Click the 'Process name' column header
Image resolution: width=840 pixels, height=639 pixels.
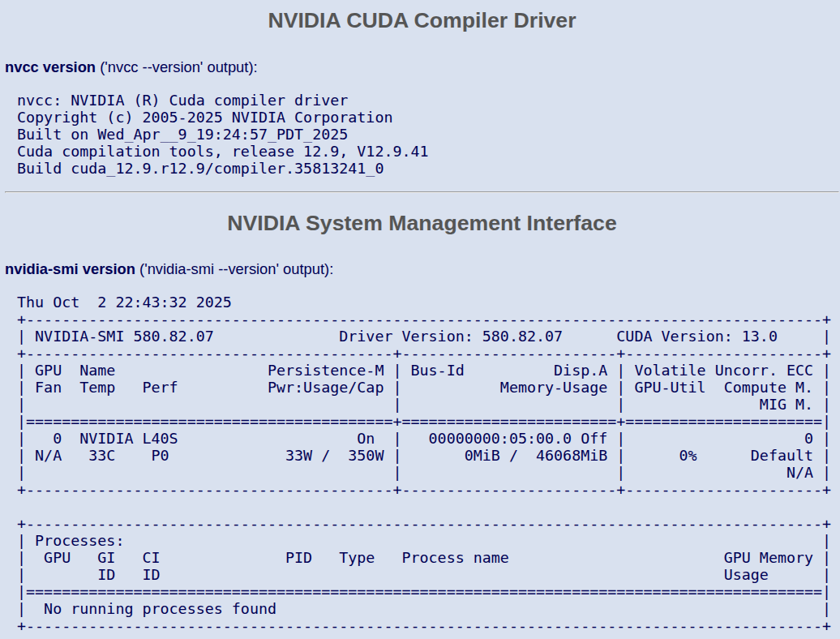click(x=455, y=558)
